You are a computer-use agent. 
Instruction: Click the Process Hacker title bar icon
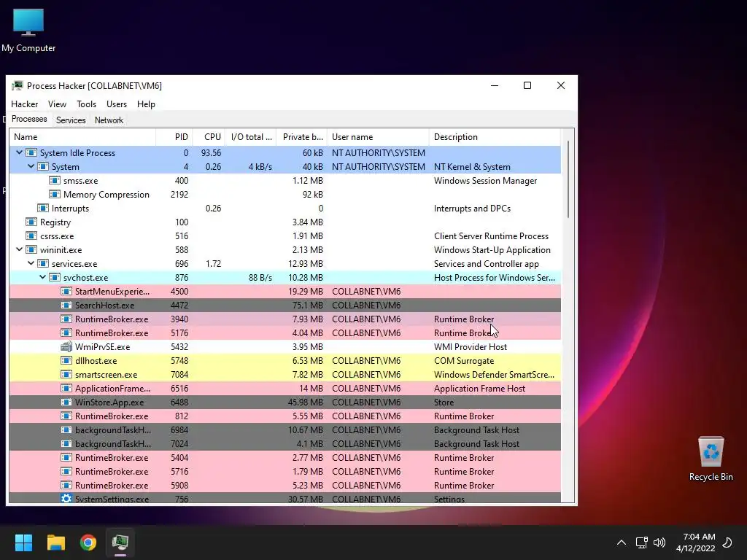(18, 86)
